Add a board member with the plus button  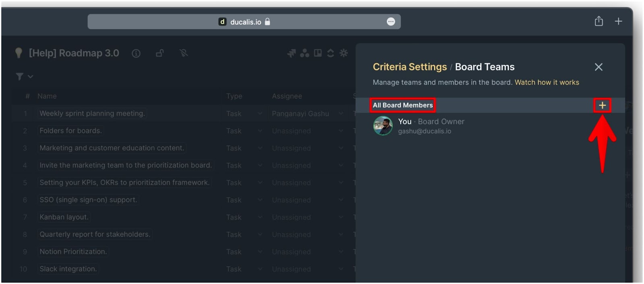point(602,106)
